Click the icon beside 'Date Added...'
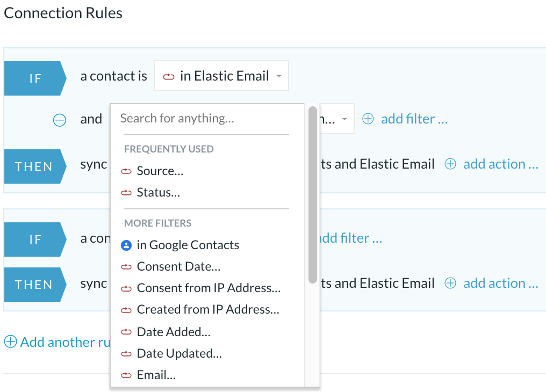 pos(126,332)
